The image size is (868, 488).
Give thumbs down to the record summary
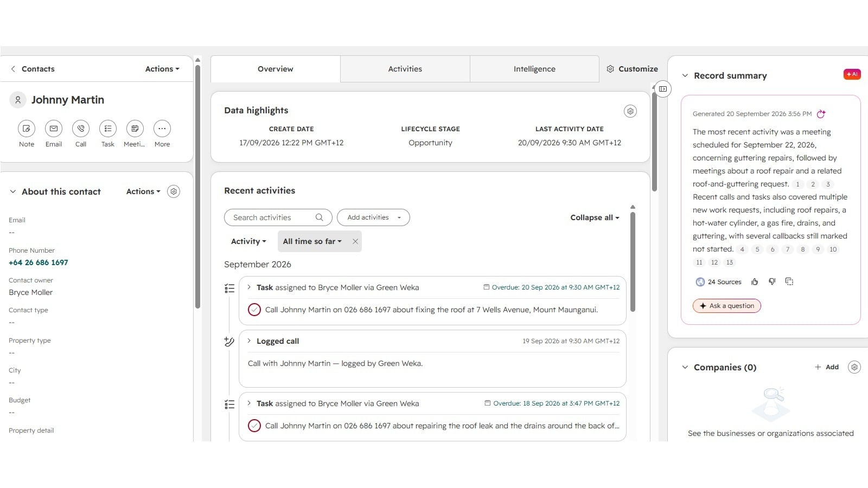tap(772, 281)
